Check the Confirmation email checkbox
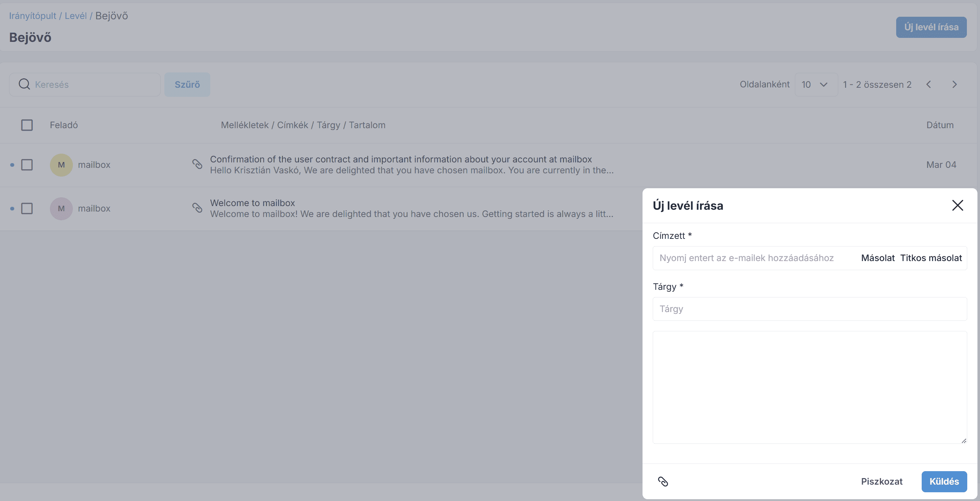 (27, 165)
